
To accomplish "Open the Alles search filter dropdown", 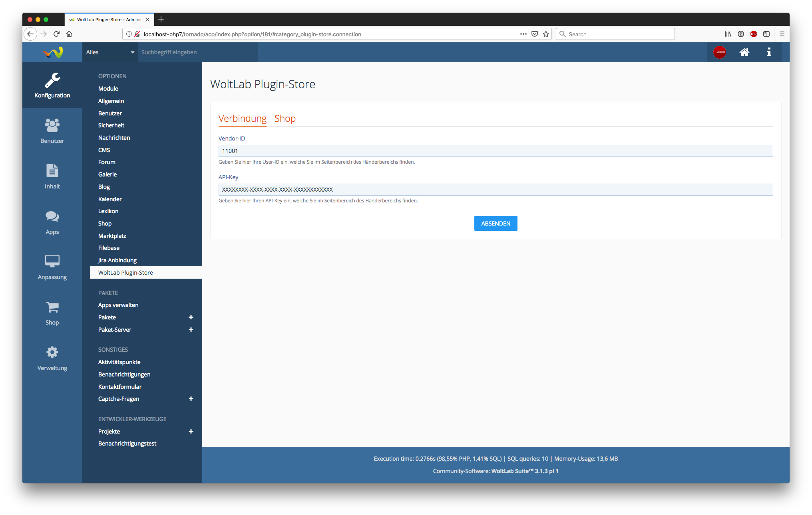I will coord(110,52).
